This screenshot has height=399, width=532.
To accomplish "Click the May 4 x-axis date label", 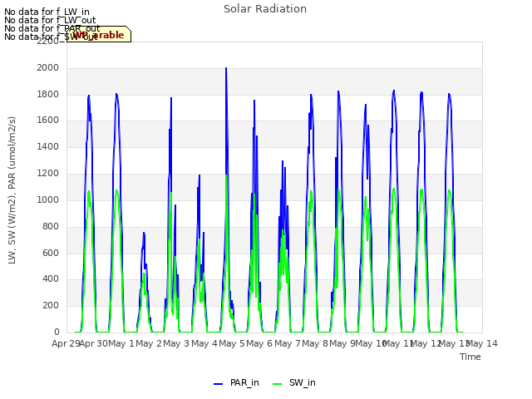I will coord(204,343).
